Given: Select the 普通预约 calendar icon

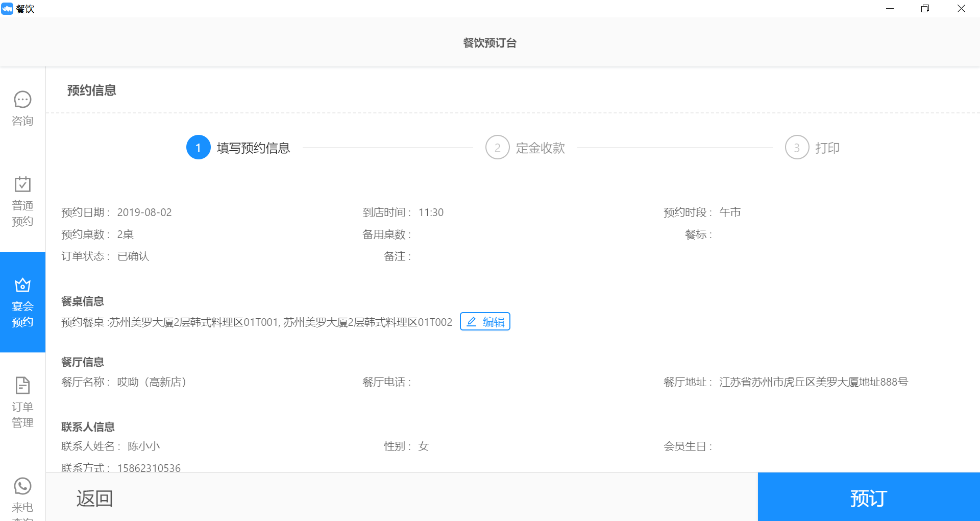Looking at the screenshot, I should coord(22,184).
